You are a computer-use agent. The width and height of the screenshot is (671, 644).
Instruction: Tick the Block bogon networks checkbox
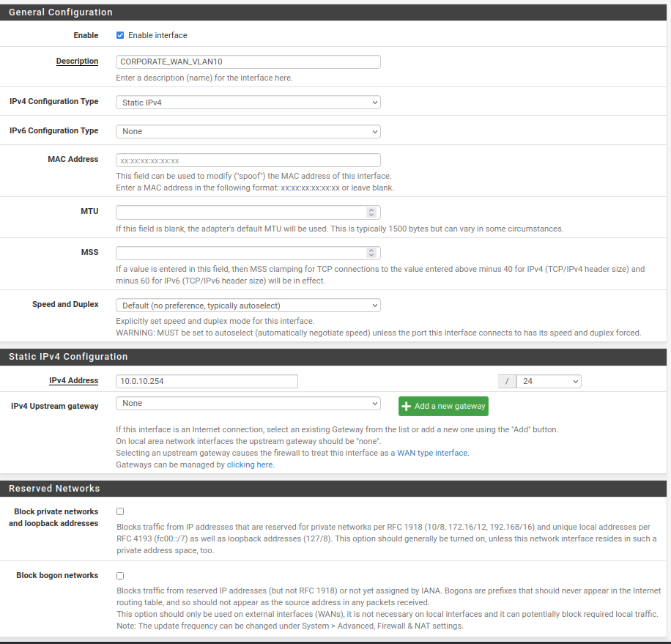pos(120,576)
